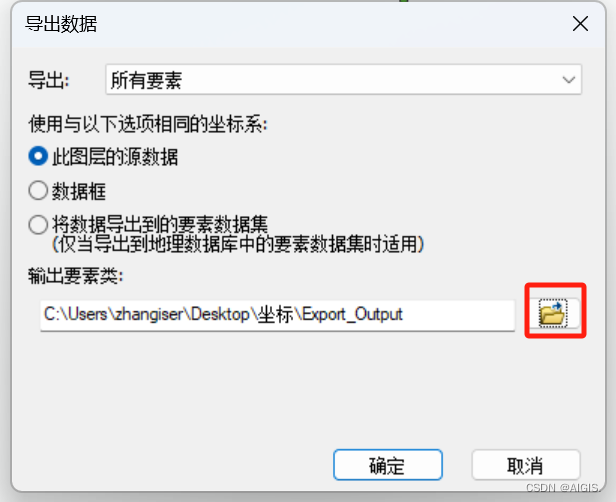
Task: Select the 将数据导出到的要素数据集 radio button
Action: pos(38,225)
